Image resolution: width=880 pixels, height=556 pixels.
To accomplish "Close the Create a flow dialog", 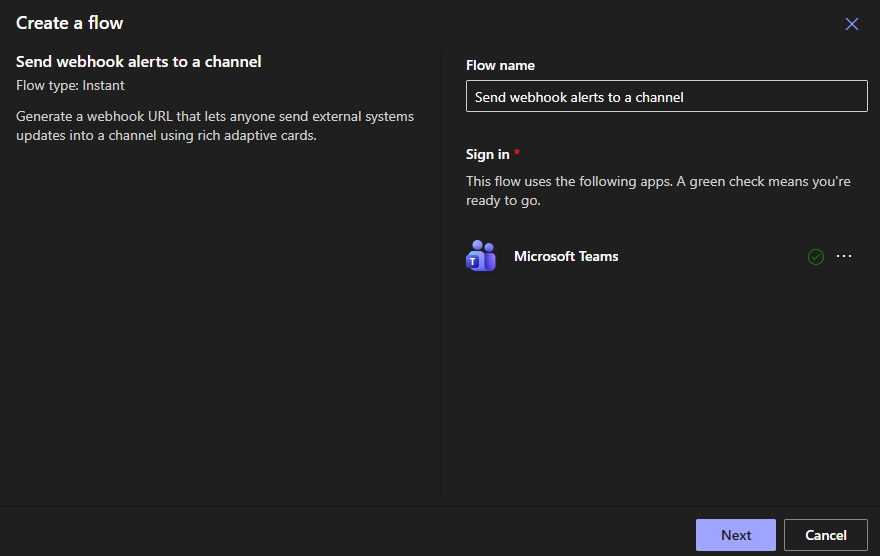I will (852, 24).
